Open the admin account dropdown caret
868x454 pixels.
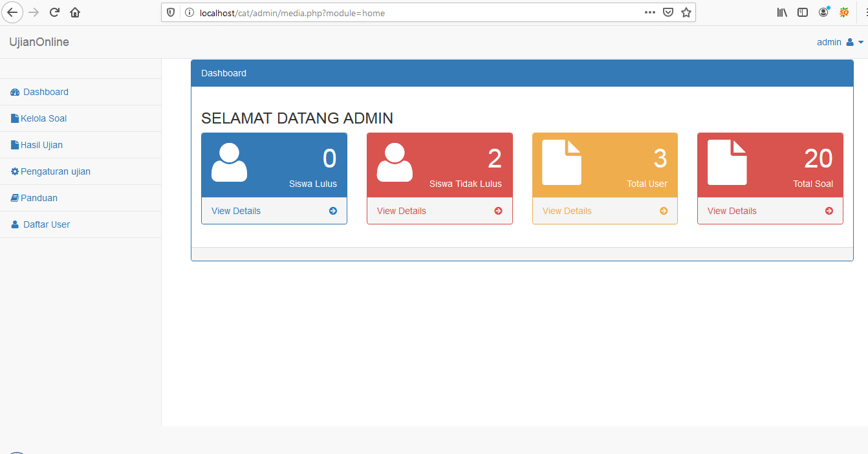click(860, 42)
